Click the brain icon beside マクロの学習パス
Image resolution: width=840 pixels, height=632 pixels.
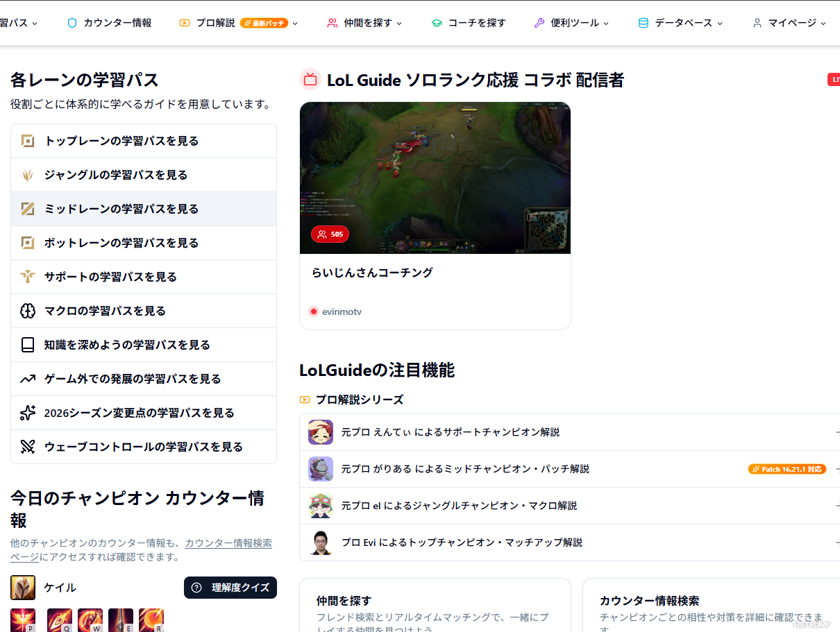pos(28,311)
